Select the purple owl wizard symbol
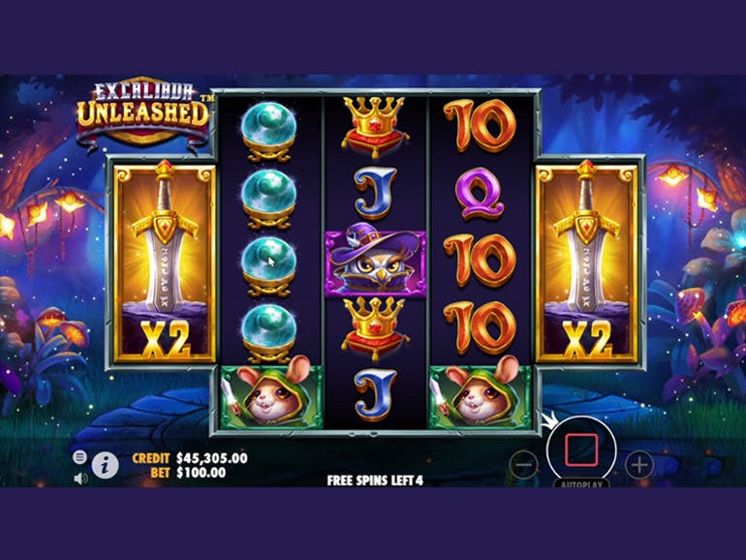The height and width of the screenshot is (560, 746). (x=375, y=262)
